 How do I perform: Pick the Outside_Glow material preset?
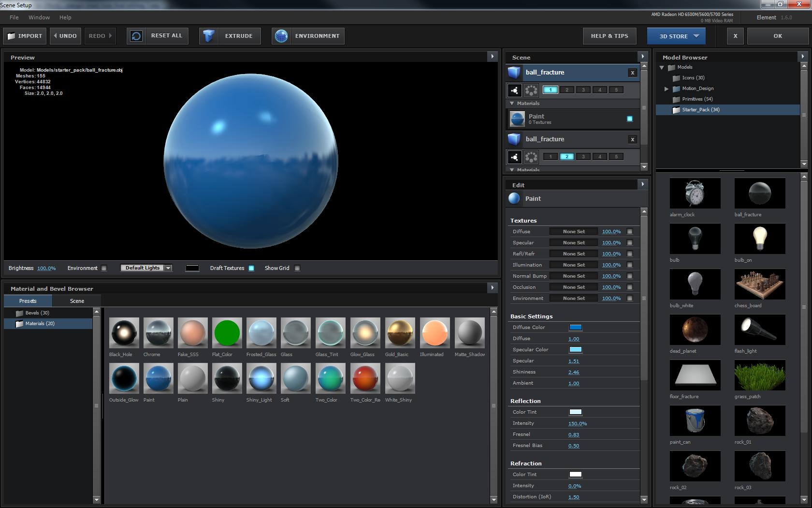click(124, 378)
